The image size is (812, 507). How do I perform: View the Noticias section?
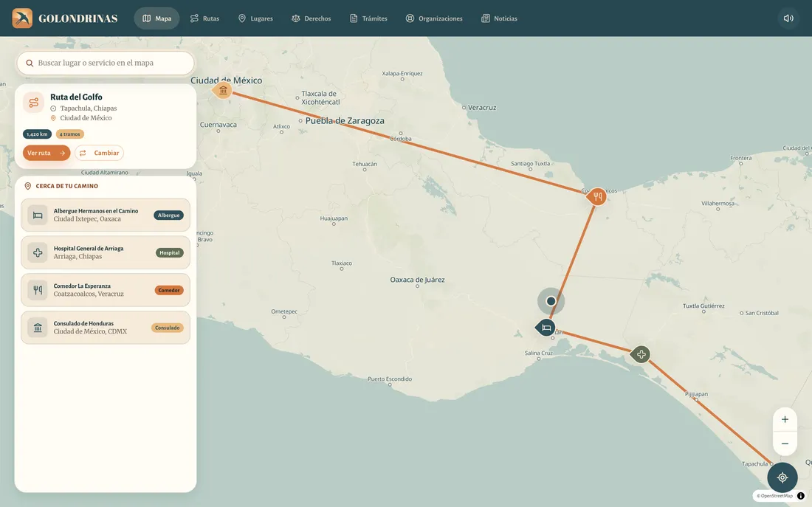[499, 18]
